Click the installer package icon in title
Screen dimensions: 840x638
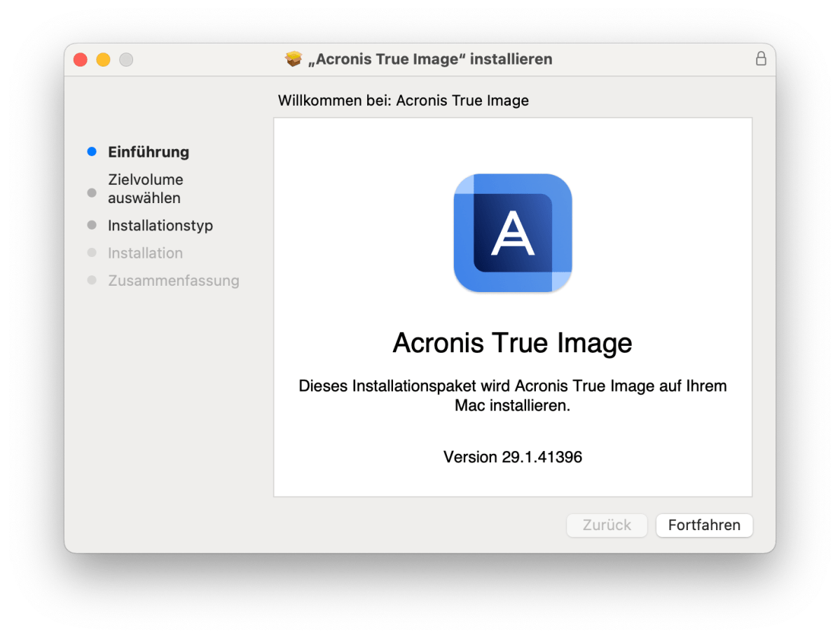[x=294, y=58]
